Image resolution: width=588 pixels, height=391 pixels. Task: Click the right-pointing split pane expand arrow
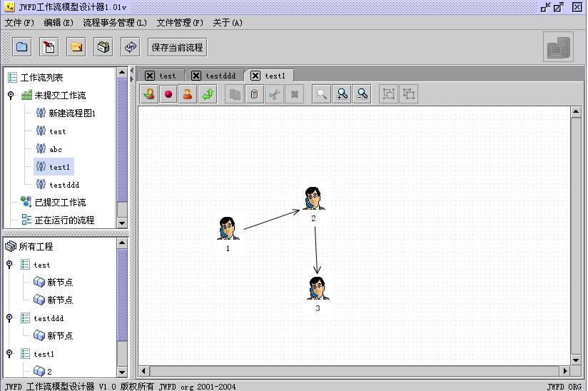[132, 78]
